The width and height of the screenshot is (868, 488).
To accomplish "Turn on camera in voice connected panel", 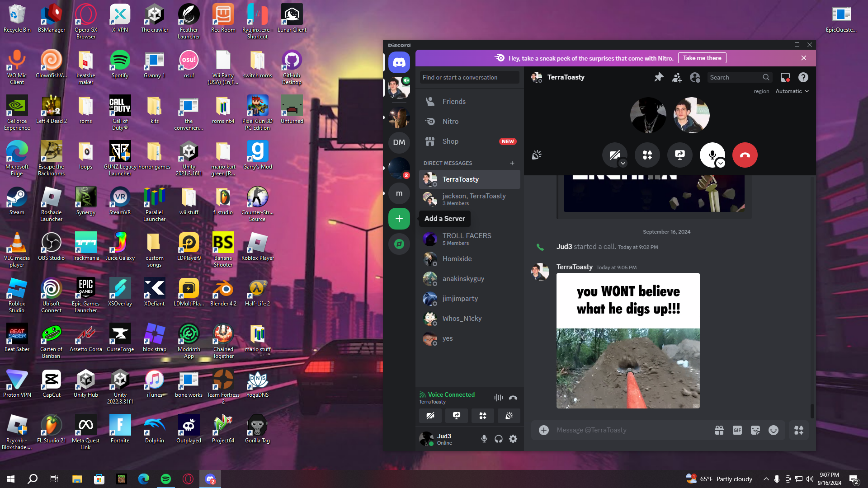I will [x=430, y=416].
